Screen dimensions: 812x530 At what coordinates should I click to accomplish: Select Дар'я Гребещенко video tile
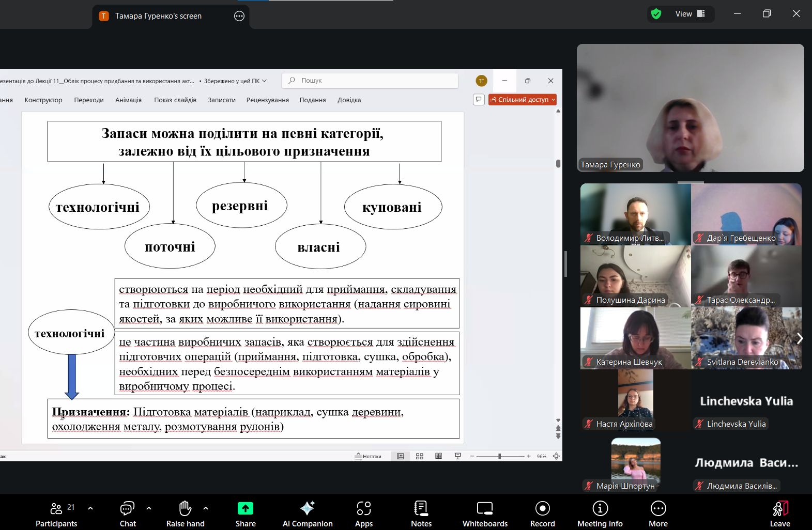[746, 214]
